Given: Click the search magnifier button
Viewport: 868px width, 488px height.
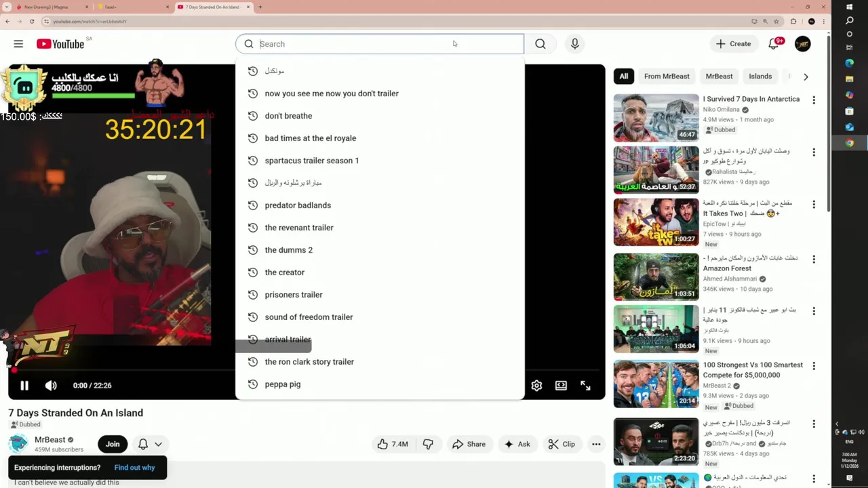Looking at the screenshot, I should pos(540,44).
